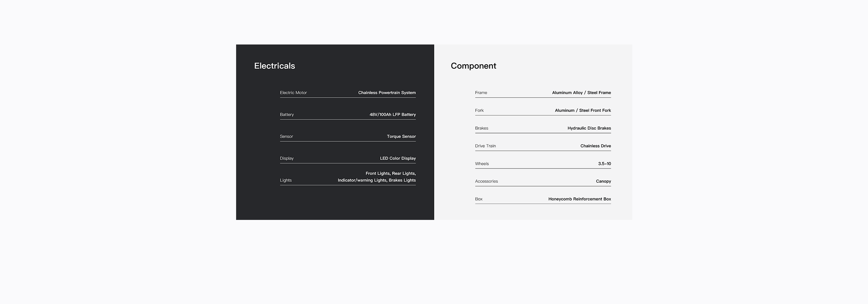
Task: Click the Box row label
Action: (x=479, y=199)
